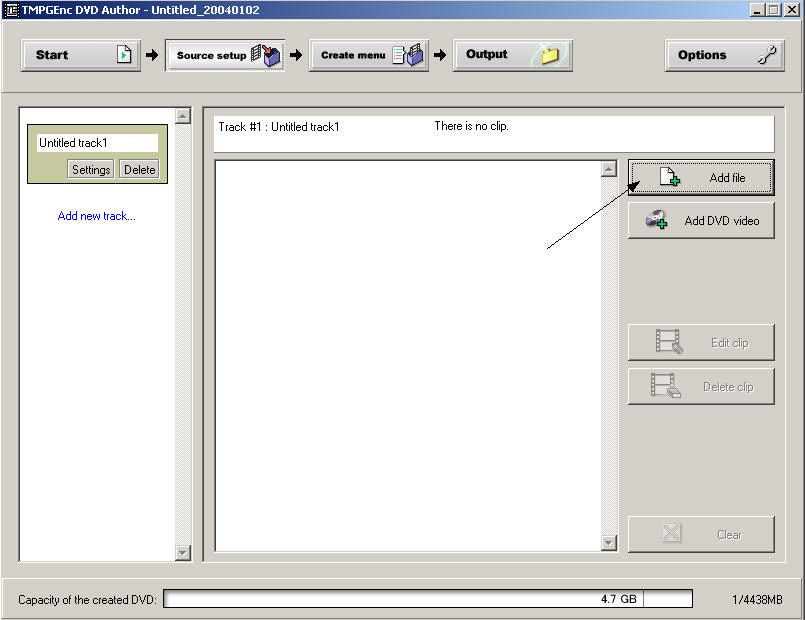Viewport: 805px width, 620px height.
Task: Click the yellow folder icon on Output
Action: (x=550, y=55)
